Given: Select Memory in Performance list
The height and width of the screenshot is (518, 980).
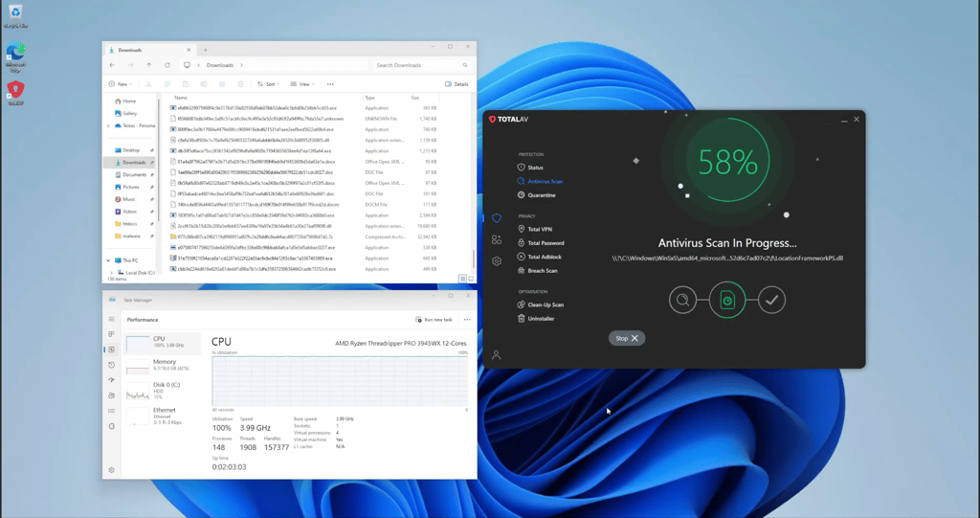Looking at the screenshot, I should pyautogui.click(x=163, y=366).
